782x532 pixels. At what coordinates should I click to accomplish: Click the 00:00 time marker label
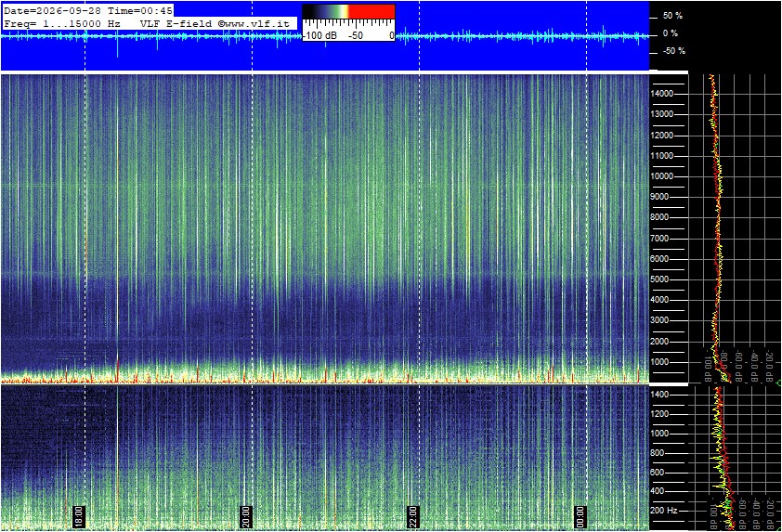pos(580,516)
